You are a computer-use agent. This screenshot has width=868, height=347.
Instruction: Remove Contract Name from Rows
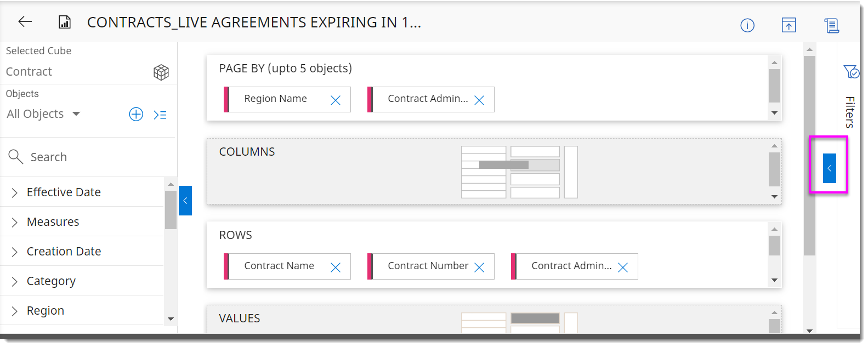tap(336, 268)
